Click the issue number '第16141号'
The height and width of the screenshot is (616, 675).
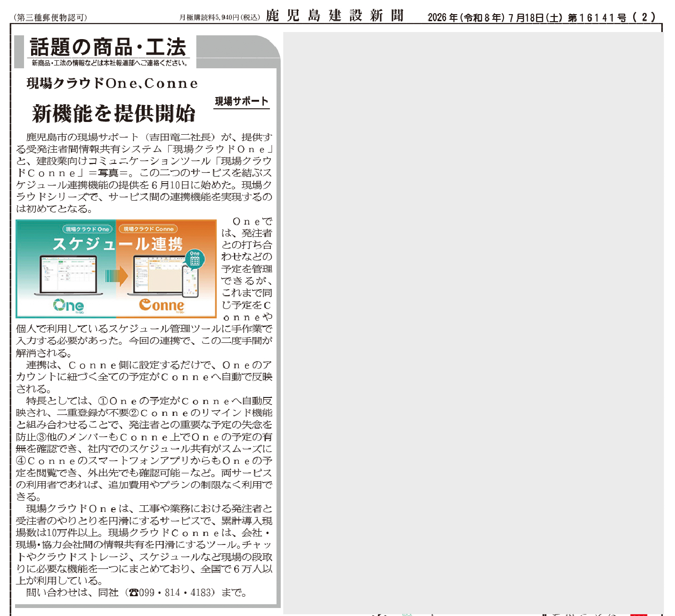(x=597, y=17)
